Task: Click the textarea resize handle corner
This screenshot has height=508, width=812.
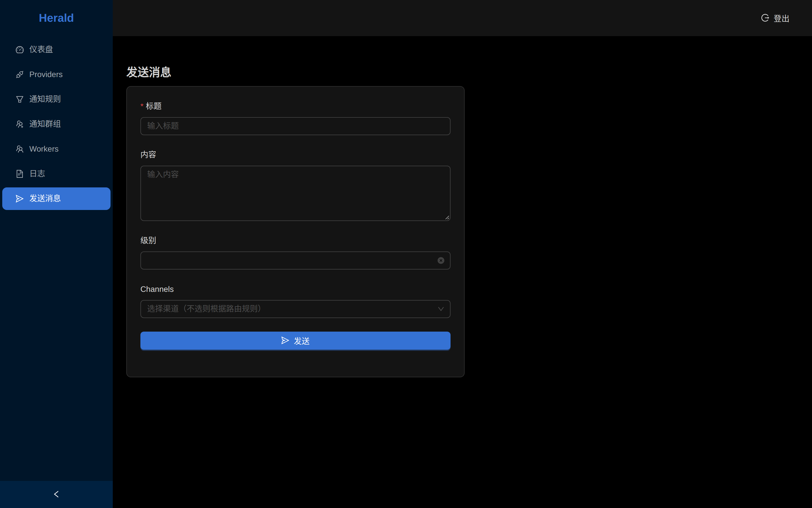Action: (447, 217)
